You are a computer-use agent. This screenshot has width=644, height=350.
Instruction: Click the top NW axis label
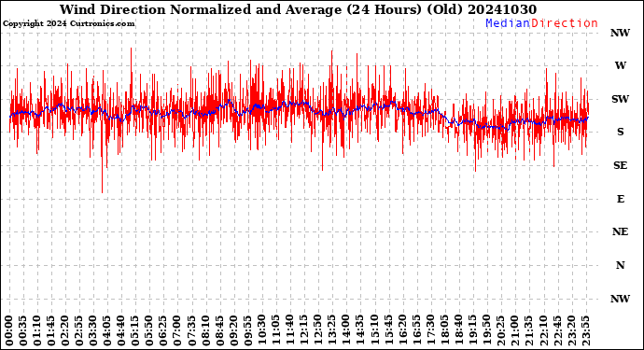(620, 33)
